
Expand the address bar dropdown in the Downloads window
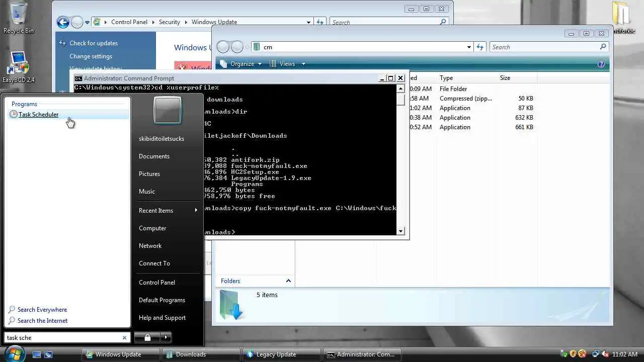point(469,47)
